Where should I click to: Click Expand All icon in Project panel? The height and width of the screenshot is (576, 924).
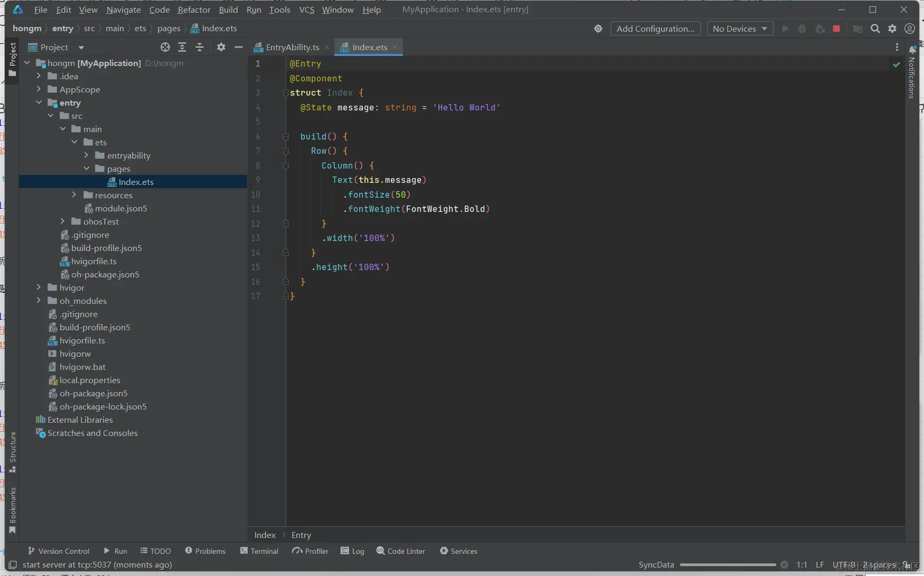pos(182,47)
